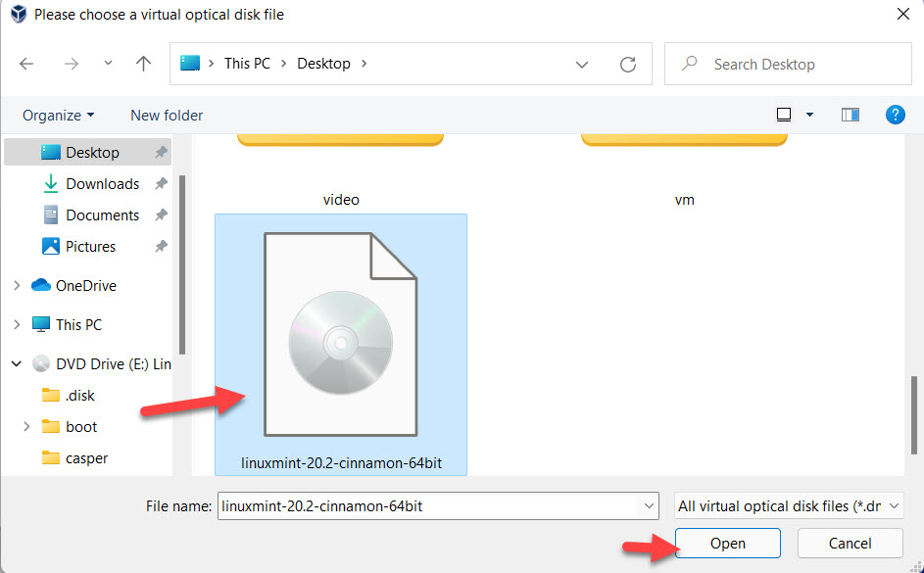Click the New folder button

click(167, 116)
